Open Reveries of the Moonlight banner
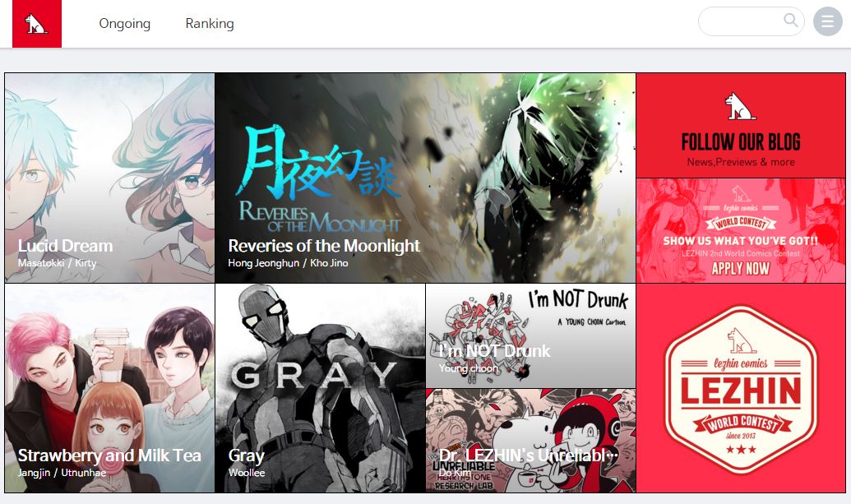This screenshot has width=851, height=504. [426, 178]
